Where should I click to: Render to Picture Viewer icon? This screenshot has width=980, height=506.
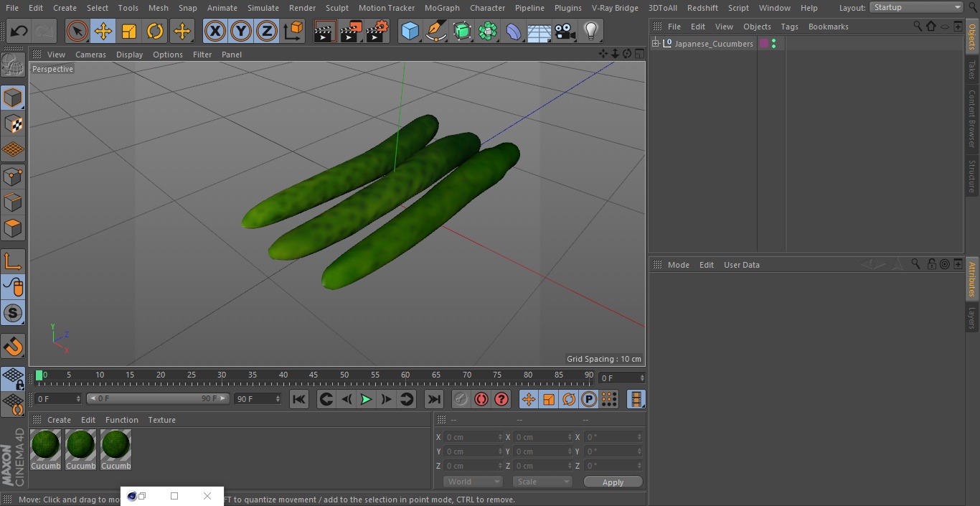tap(351, 31)
